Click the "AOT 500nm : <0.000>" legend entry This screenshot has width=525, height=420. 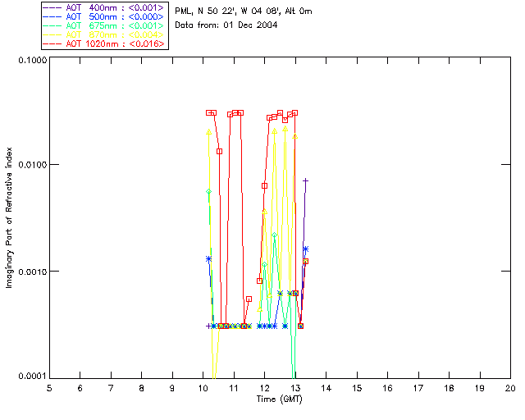(105, 16)
